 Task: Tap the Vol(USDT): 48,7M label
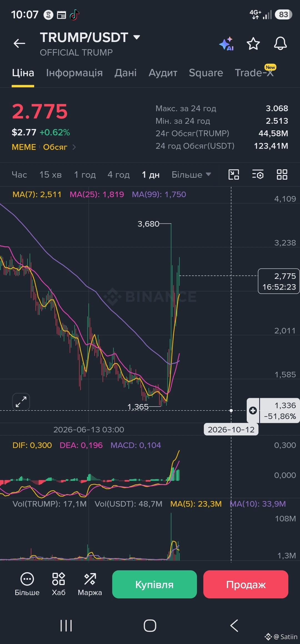coord(128,504)
